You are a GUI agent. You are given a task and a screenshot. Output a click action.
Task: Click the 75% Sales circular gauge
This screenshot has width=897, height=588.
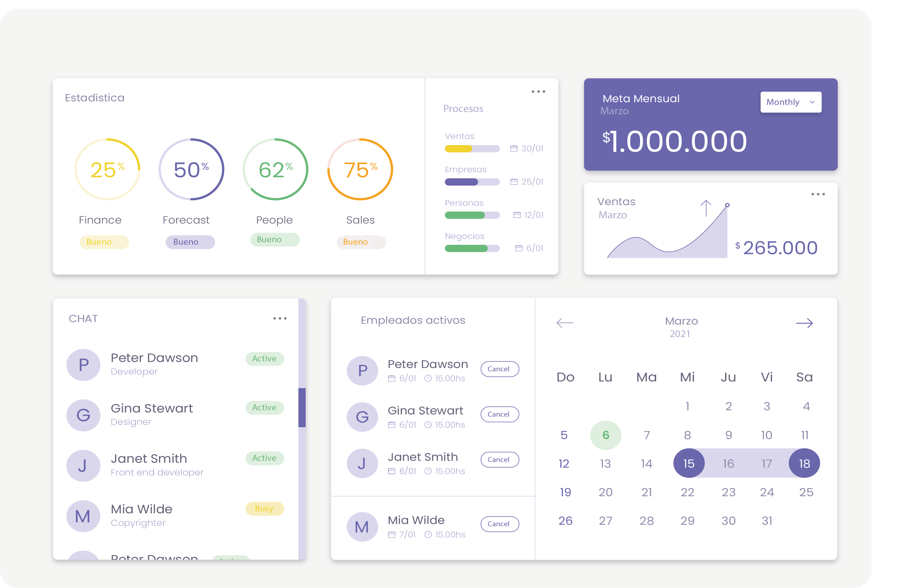(x=360, y=169)
